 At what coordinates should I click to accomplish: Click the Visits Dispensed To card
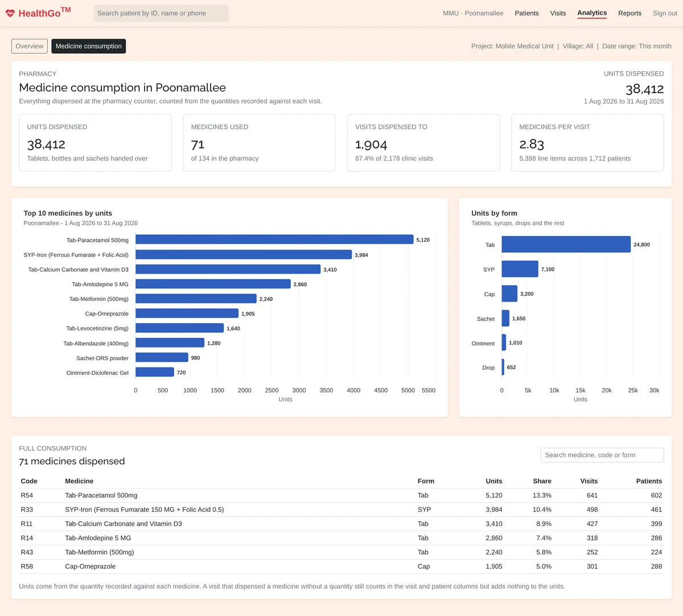[x=423, y=143]
